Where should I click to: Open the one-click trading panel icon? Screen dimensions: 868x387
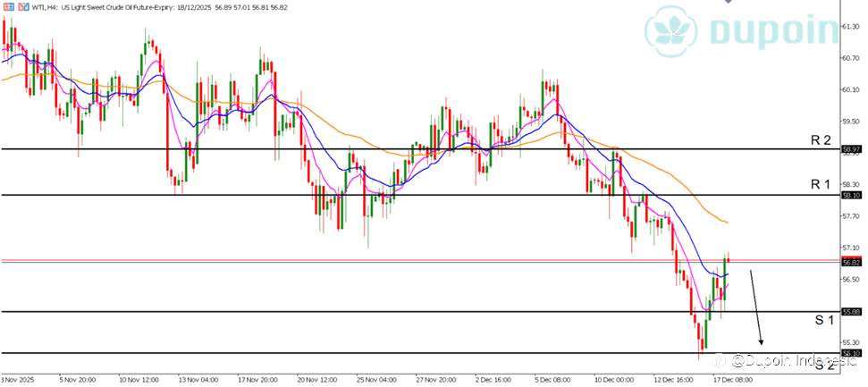[x=8, y=8]
